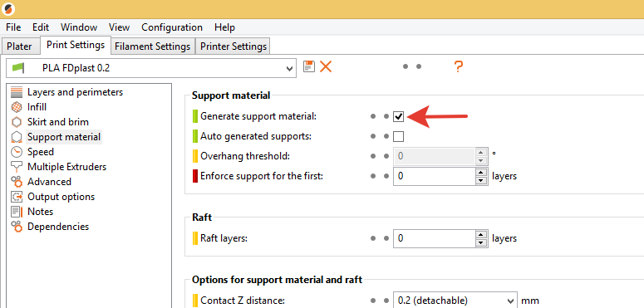The image size is (644, 308).
Task: Click green marker beside Generate support material
Action: 195,116
